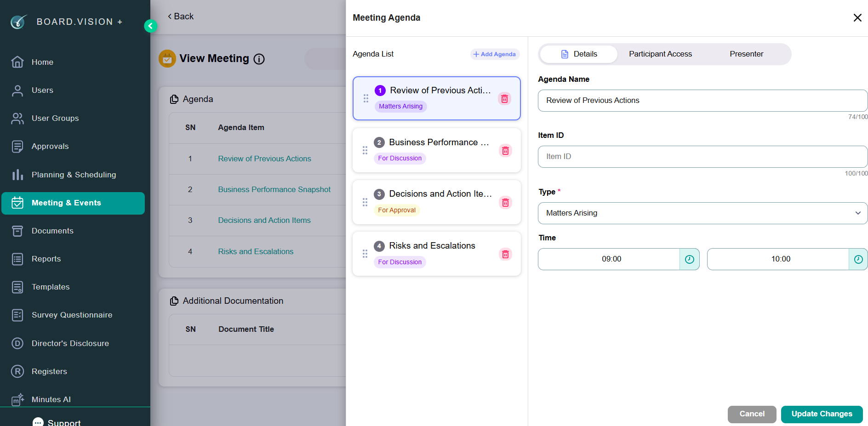The width and height of the screenshot is (868, 426).
Task: Switch to the Participant Access tab
Action: click(x=660, y=54)
